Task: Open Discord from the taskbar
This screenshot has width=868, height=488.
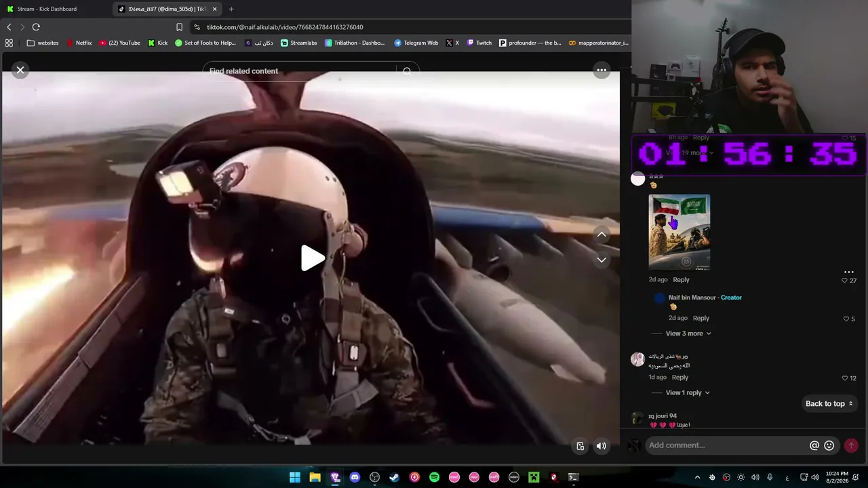Action: [355, 477]
